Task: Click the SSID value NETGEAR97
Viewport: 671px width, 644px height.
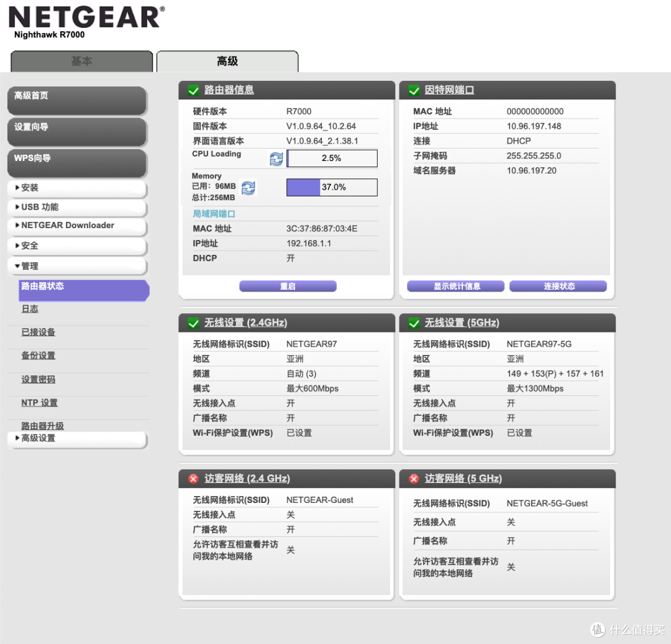Action: [x=311, y=344]
